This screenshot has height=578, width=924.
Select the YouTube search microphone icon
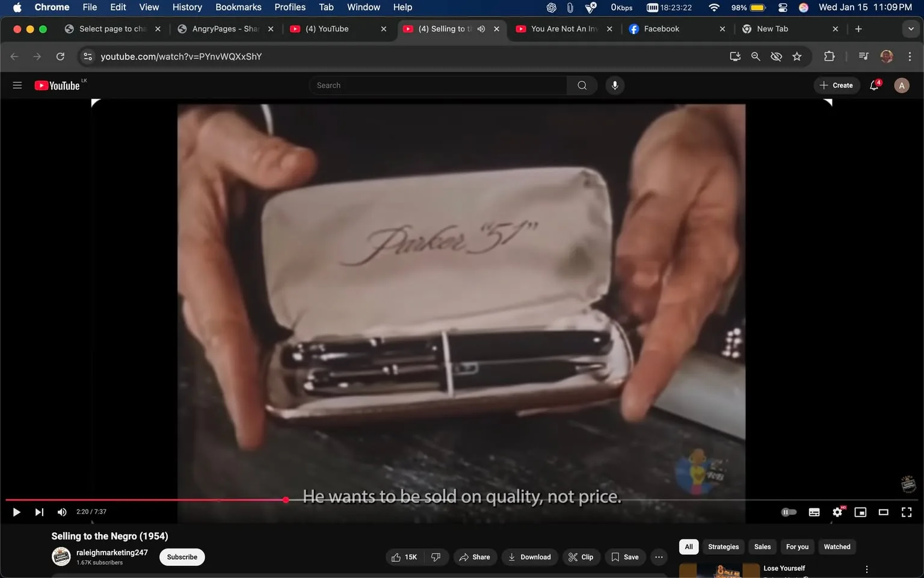614,85
